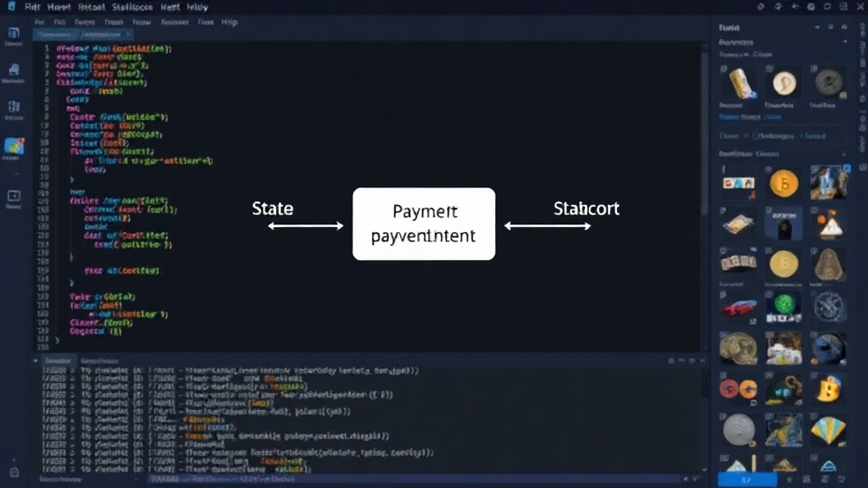The width and height of the screenshot is (868, 488).
Task: Select the bronze bust thumbnail
Action: [828, 264]
